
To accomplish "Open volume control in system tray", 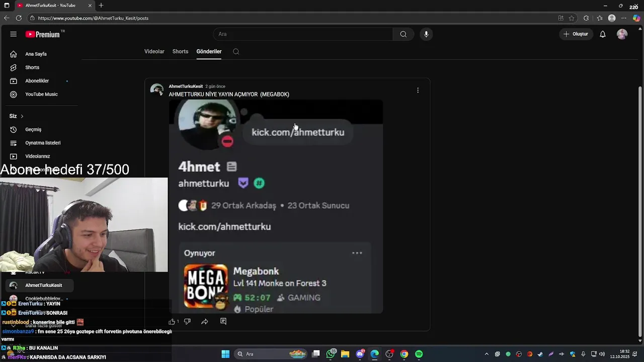I will pos(602,354).
